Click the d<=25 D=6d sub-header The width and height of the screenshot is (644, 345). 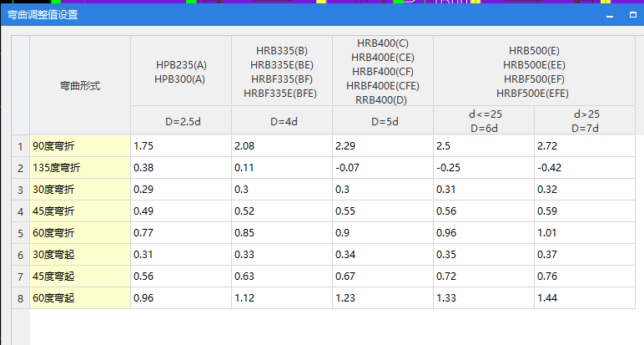(484, 120)
